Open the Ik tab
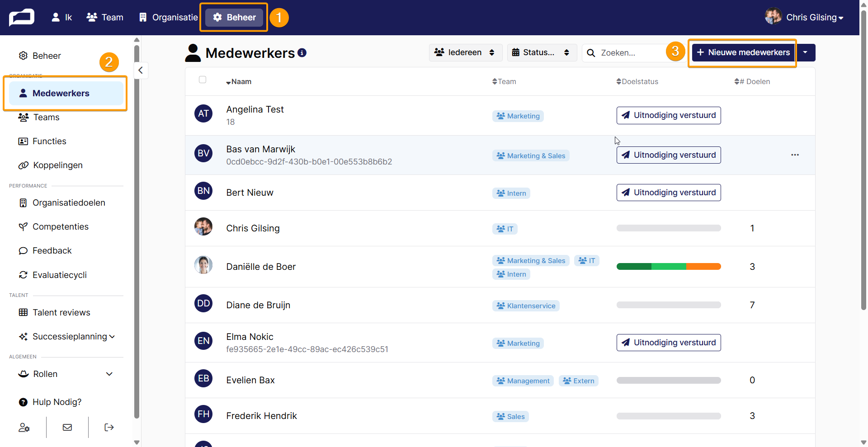Screen dimensions: 868x447 click(62, 17)
